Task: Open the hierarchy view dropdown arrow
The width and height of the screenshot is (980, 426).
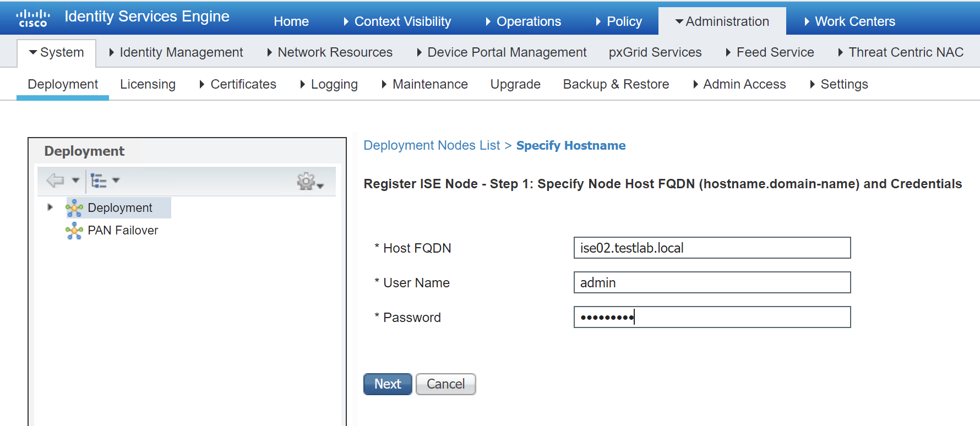Action: [116, 181]
